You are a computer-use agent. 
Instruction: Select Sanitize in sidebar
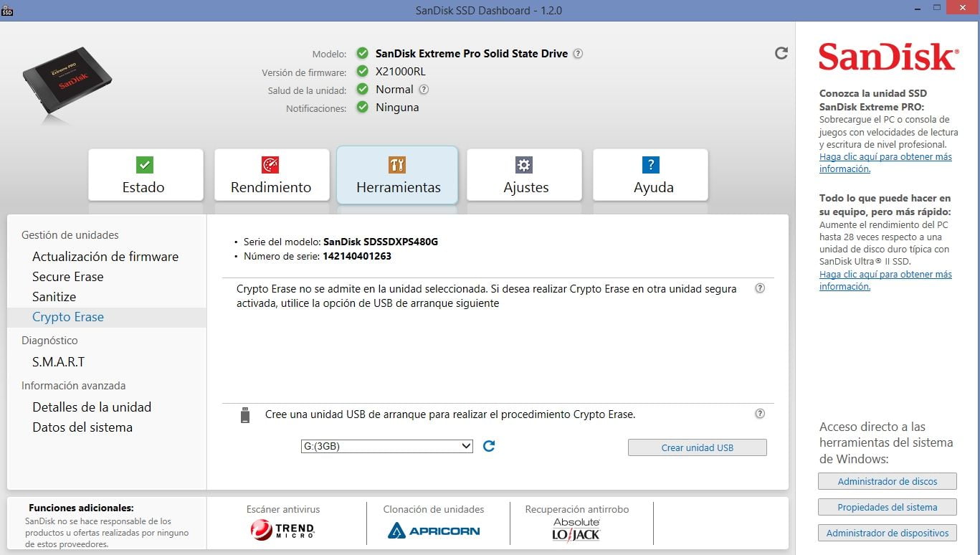coord(54,297)
